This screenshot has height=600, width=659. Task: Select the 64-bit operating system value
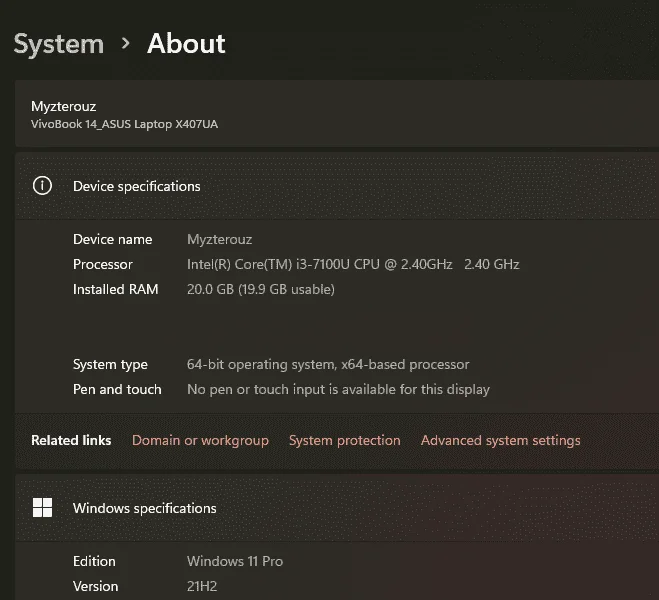[328, 364]
